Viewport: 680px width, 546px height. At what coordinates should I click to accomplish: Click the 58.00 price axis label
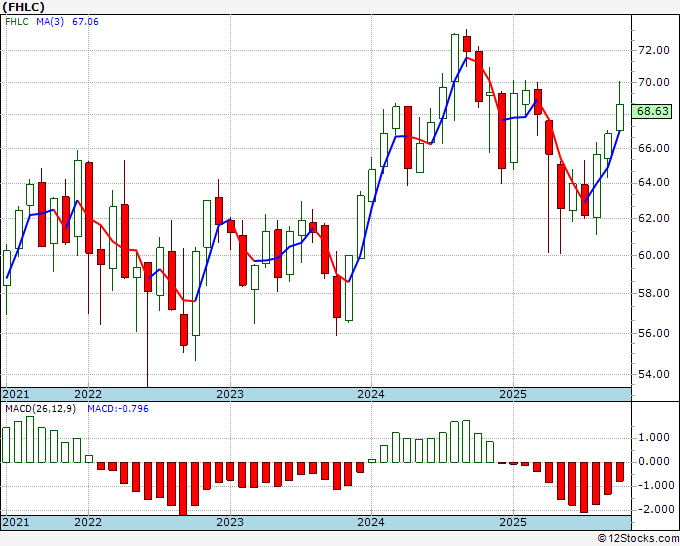pyautogui.click(x=654, y=293)
